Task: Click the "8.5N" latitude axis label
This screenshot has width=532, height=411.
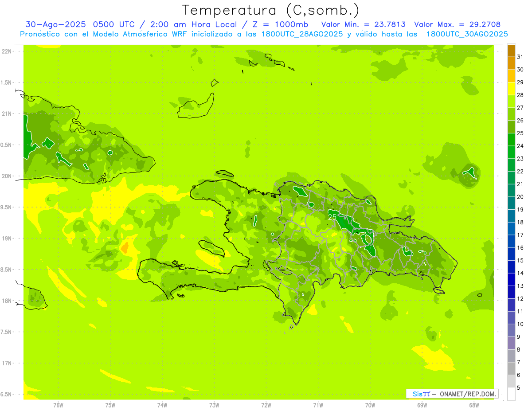Action: (x=7, y=270)
